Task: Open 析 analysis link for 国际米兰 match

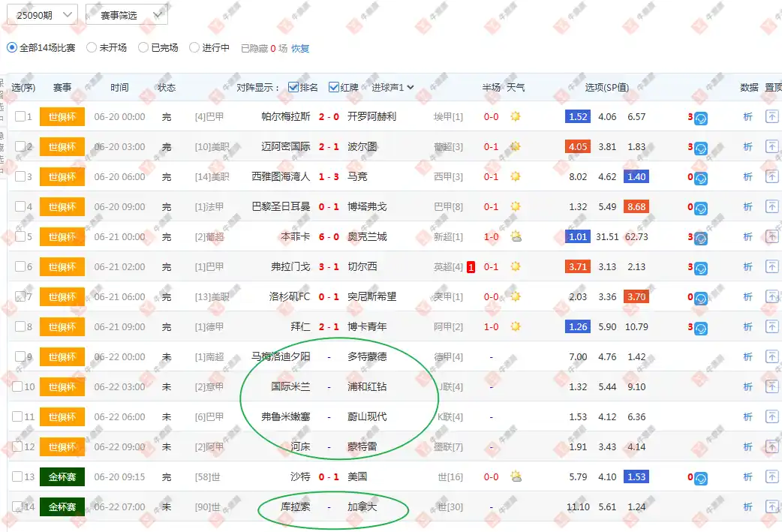Action: 747,386
